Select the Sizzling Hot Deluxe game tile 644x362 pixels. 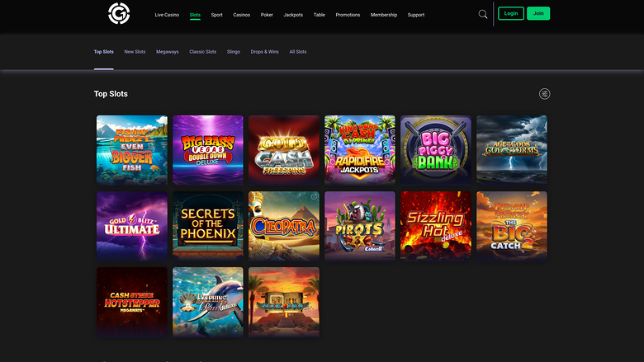(436, 226)
